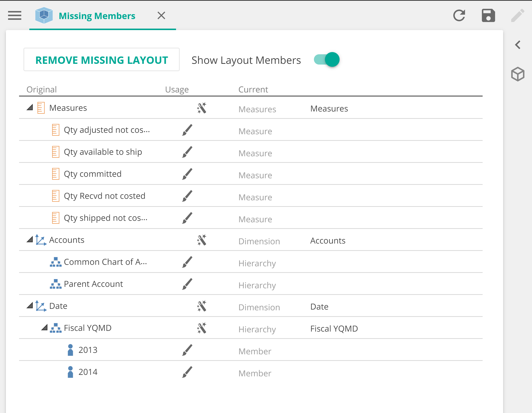Screen dimensions: 532x413
Task: Toggle the Show Layout Members switch
Action: (327, 60)
